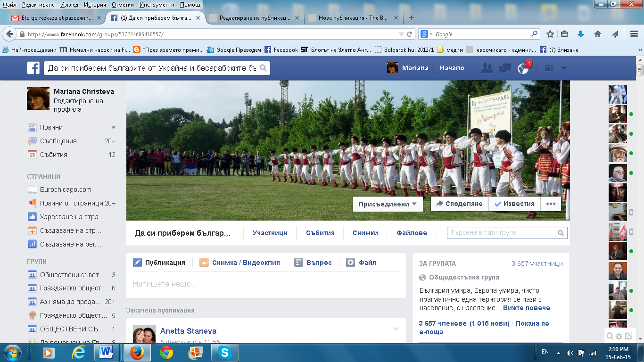
Task: Open the messages icon in header
Action: point(505,68)
